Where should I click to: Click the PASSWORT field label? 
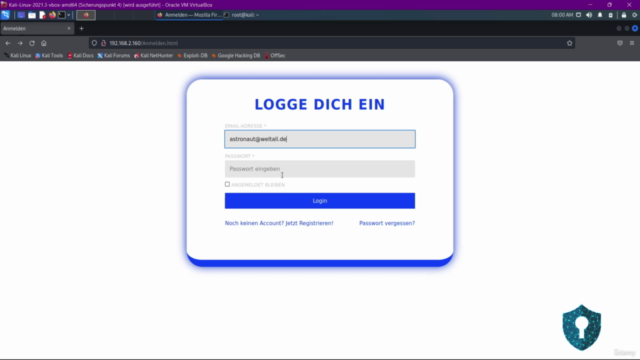click(240, 156)
